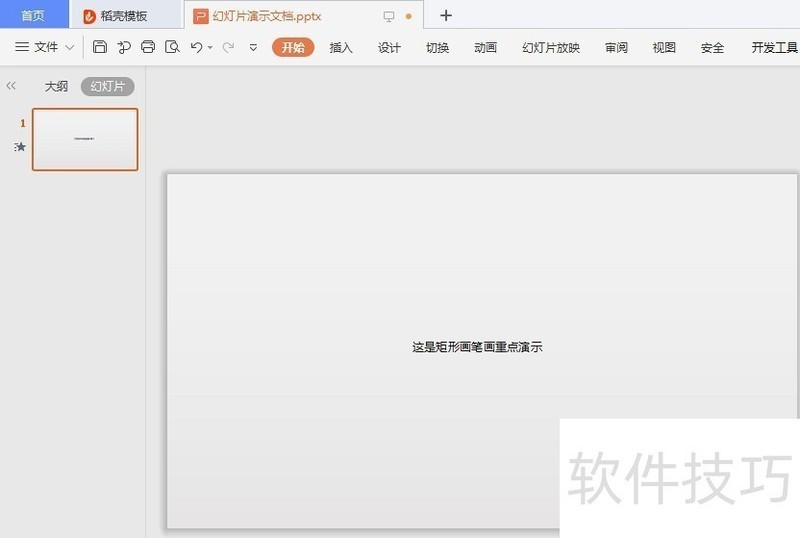Collapse the slide panel with double chevron
The image size is (800, 538).
[11, 86]
